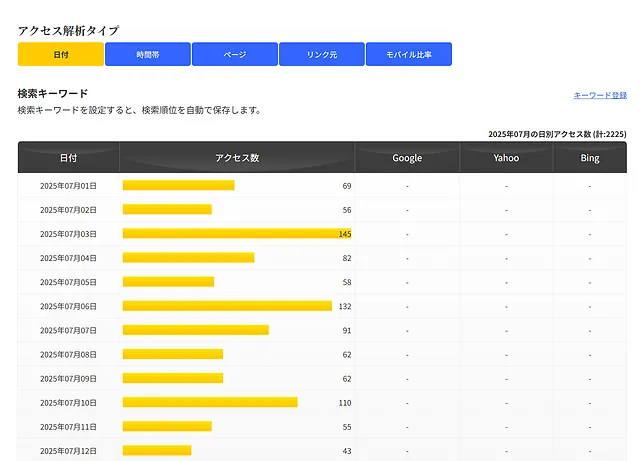
Task: Click the Bing cell for 2025年07月08日
Action: point(590,354)
